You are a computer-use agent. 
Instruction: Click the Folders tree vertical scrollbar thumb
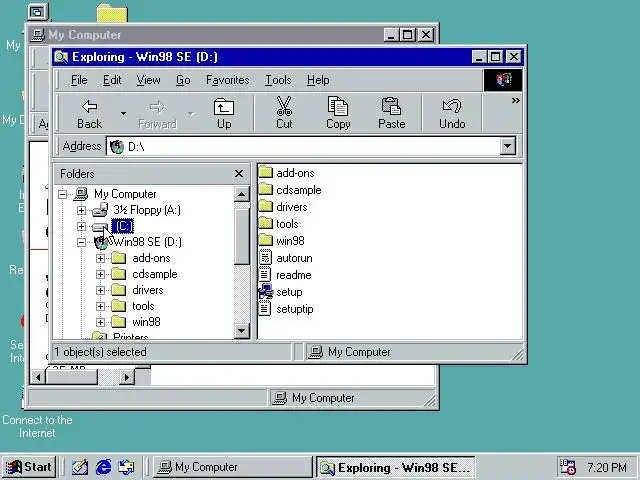click(x=242, y=236)
